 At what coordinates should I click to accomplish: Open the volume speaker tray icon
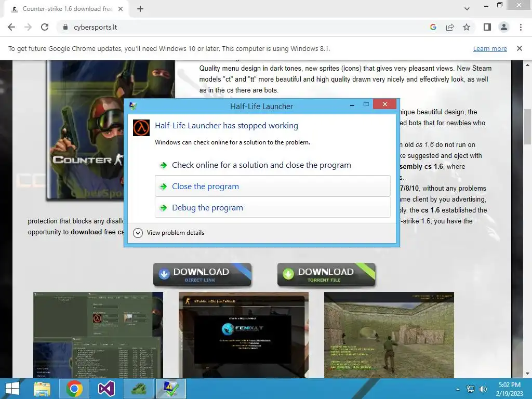pos(483,389)
